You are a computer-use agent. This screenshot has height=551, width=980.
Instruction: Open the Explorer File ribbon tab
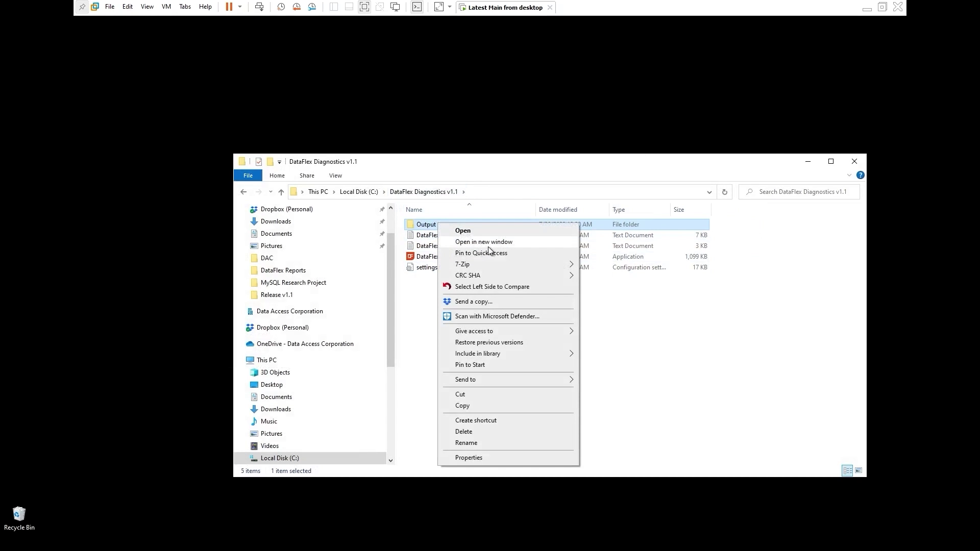pos(248,176)
